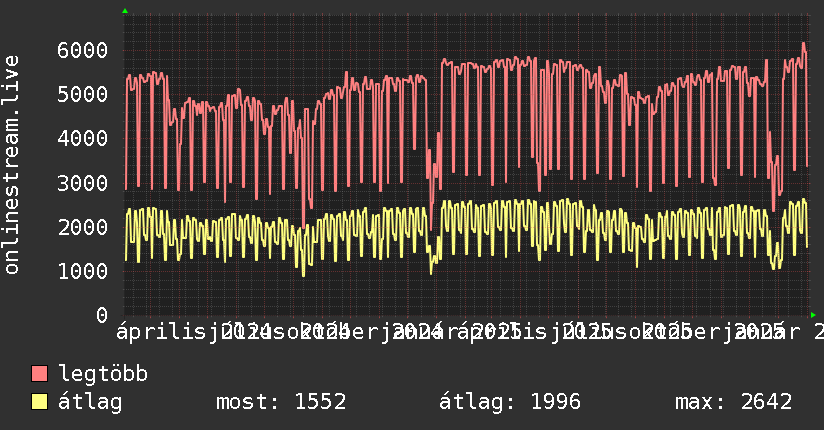This screenshot has width=824, height=430.
Task: Click the 1000 y-axis label
Action: pos(83,271)
